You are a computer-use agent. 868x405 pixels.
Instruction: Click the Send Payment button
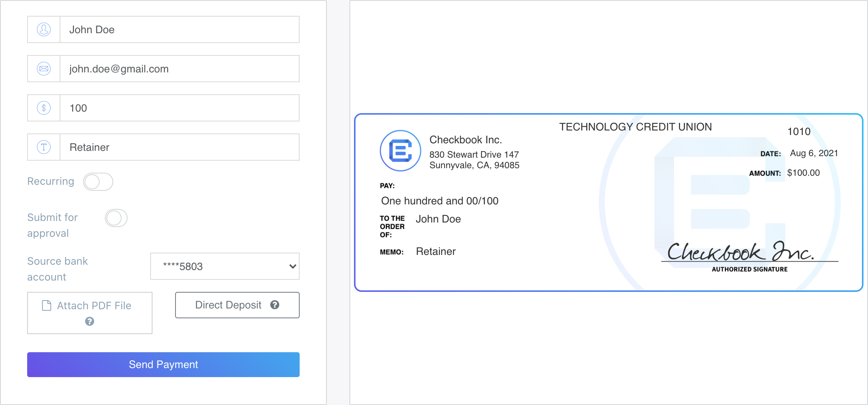tap(163, 365)
